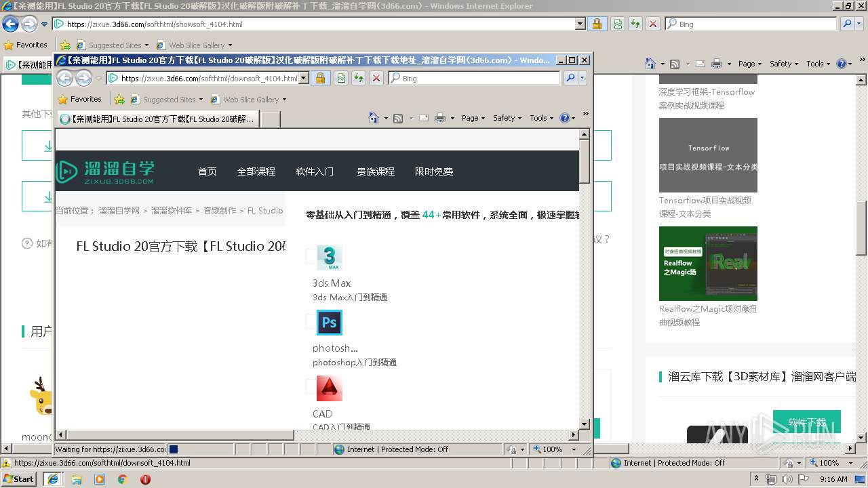Screen dimensions: 868x488
Task: Click the 3ds Max course icon
Action: [x=330, y=258]
